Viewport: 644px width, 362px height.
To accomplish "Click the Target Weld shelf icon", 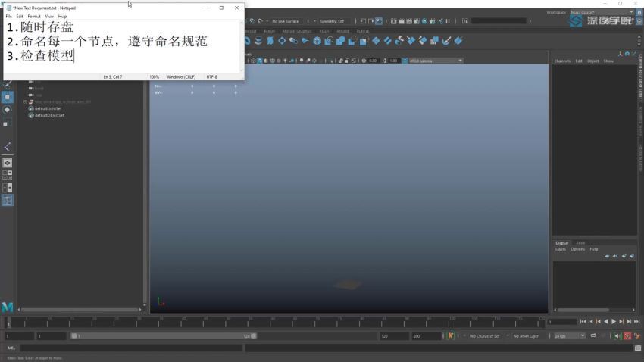I will pyautogui.click(x=423, y=41).
